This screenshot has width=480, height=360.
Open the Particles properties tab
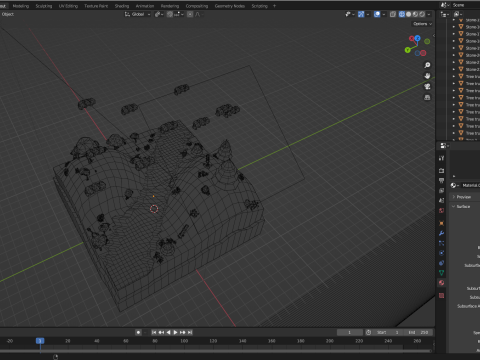tap(441, 243)
